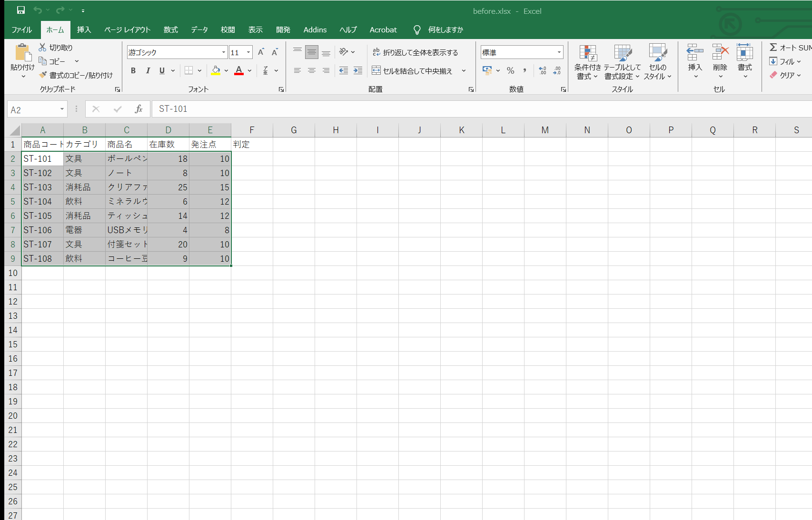
Task: Toggle italic formatting
Action: [148, 70]
